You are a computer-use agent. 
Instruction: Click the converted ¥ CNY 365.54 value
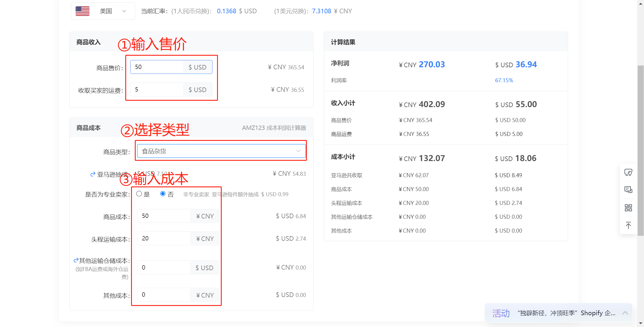tap(286, 67)
